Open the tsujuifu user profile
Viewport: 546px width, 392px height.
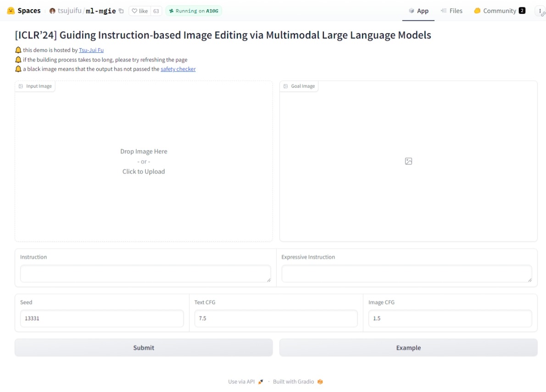coord(69,11)
